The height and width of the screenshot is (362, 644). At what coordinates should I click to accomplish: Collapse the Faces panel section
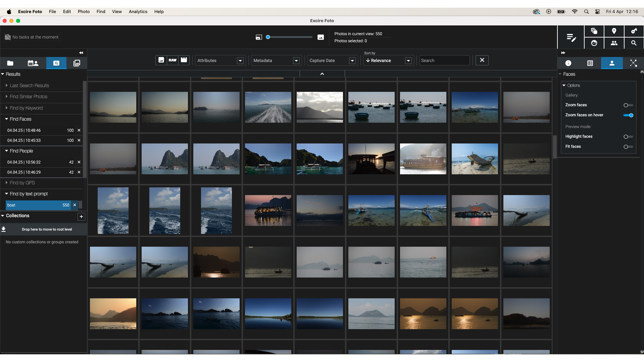coord(560,74)
